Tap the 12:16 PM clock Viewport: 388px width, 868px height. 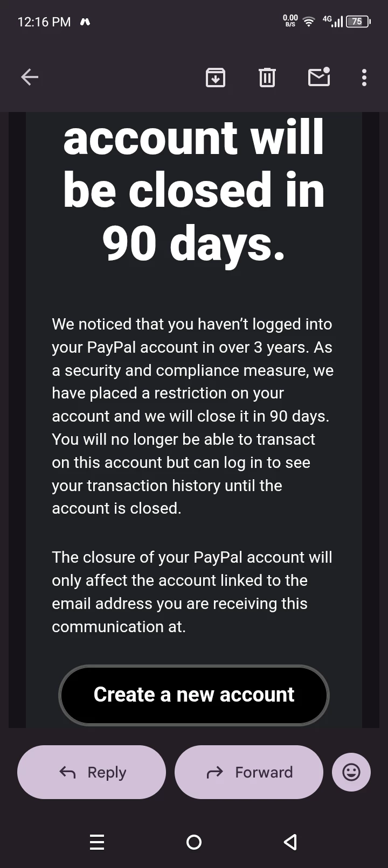44,22
